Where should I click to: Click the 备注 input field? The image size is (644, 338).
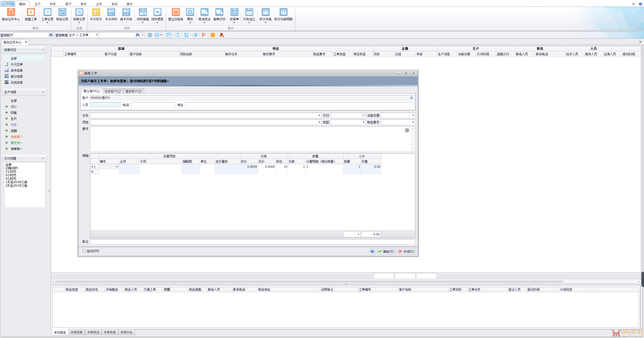point(252,242)
